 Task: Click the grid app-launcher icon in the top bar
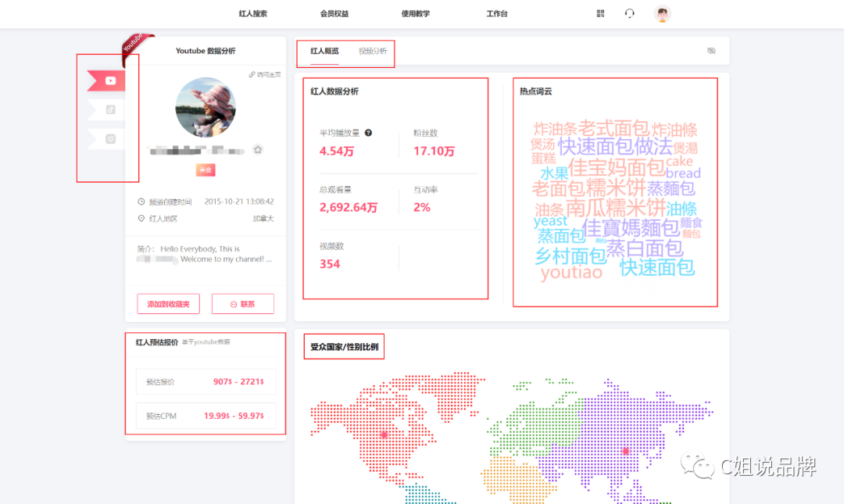(599, 13)
